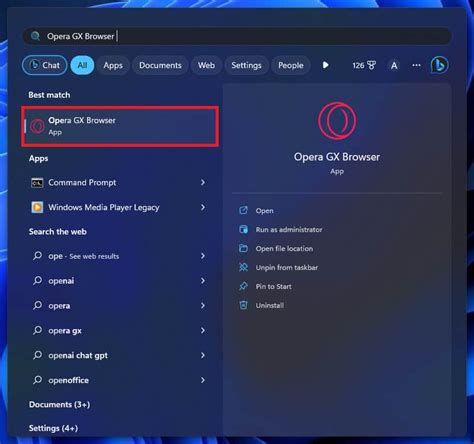Screen dimensions: 474x444
Task: Expand Windows Media Player Legacy chevron
Action: (203, 207)
